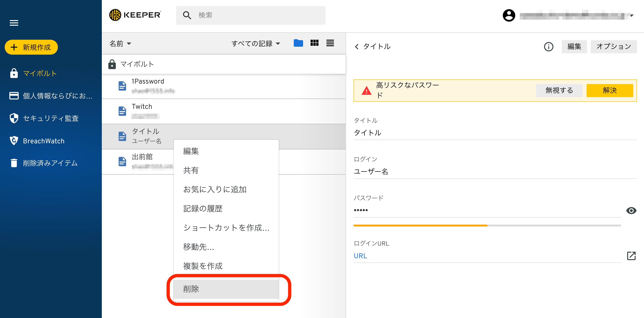Open the すべての記録 filter dropdown

pyautogui.click(x=255, y=43)
